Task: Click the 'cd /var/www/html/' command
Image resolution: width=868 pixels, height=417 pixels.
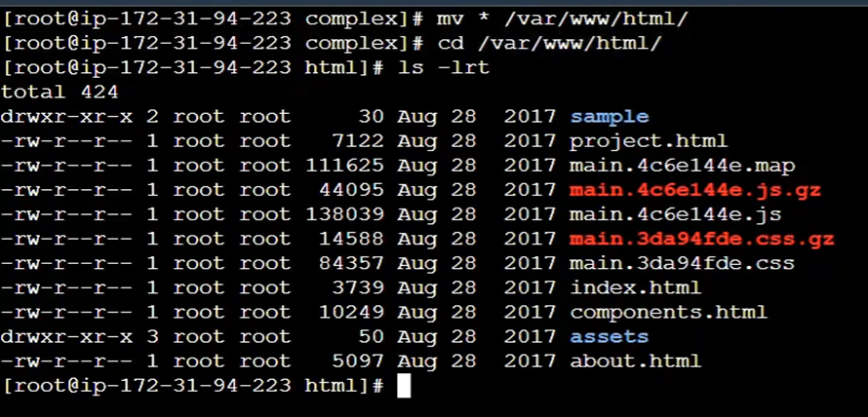Action: click(549, 43)
